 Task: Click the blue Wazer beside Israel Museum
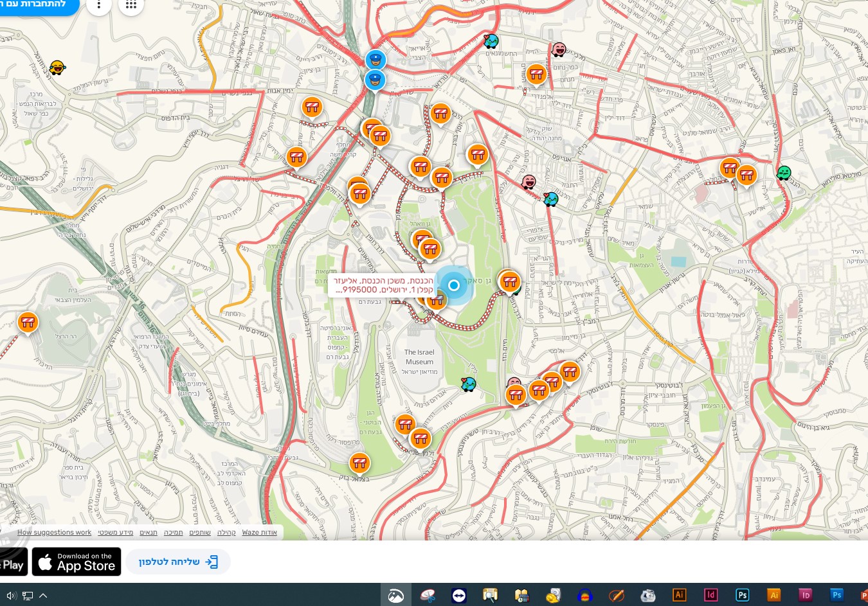coord(469,384)
